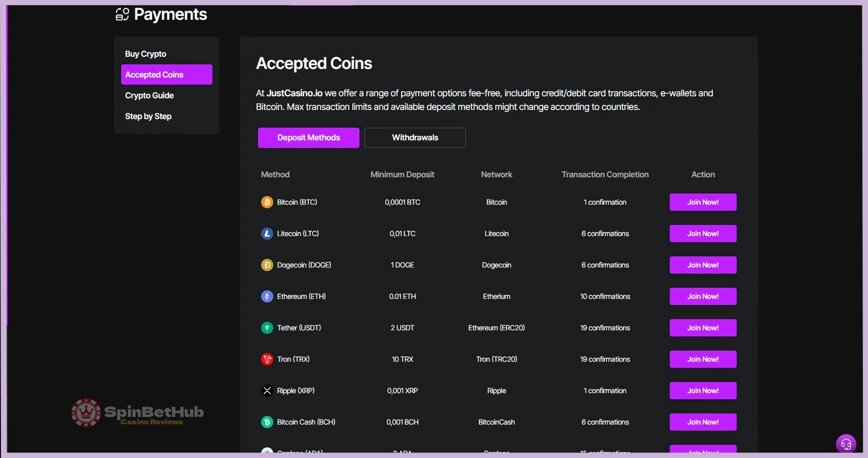Click the Dogecoin (DOGE) method label
This screenshot has height=458, width=868.
tap(304, 265)
